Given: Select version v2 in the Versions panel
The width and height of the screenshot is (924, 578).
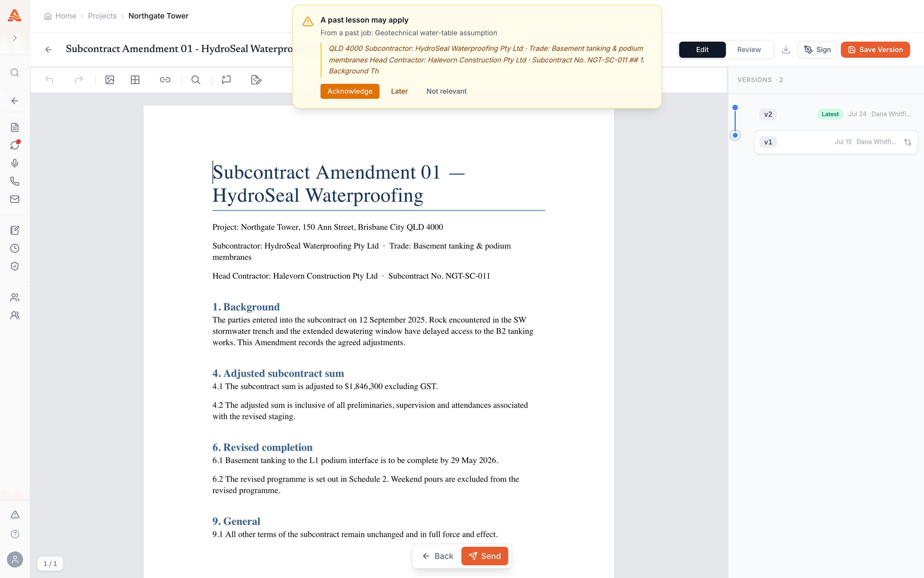Looking at the screenshot, I should (836, 114).
